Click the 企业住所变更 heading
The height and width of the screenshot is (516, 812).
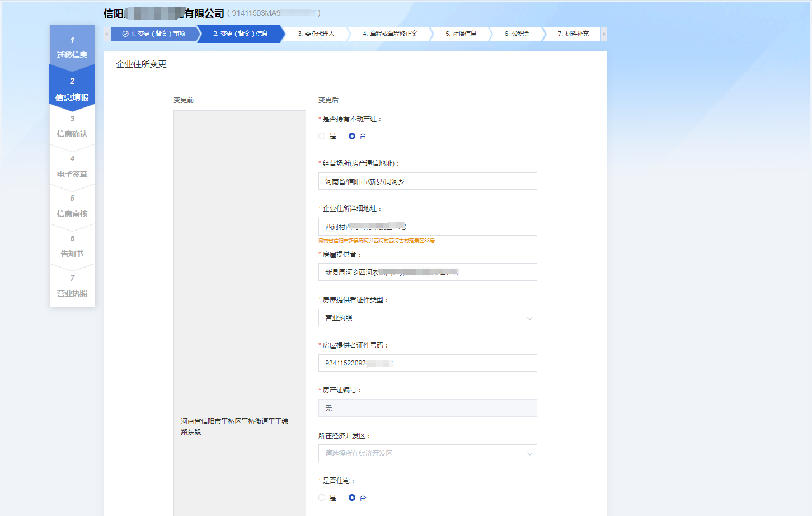(142, 64)
